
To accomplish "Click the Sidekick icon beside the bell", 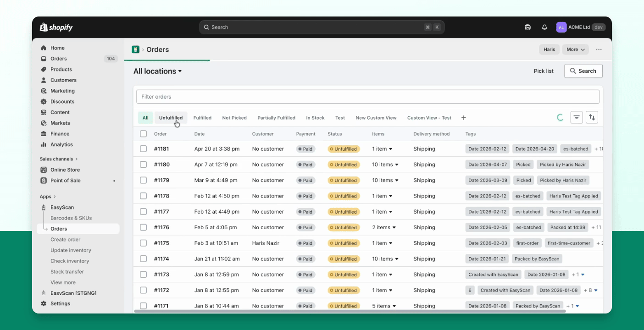I will [527, 27].
